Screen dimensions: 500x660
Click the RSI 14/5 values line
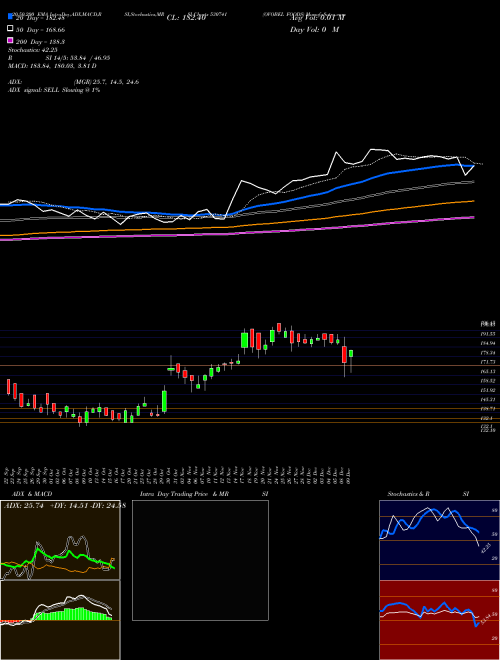58,58
